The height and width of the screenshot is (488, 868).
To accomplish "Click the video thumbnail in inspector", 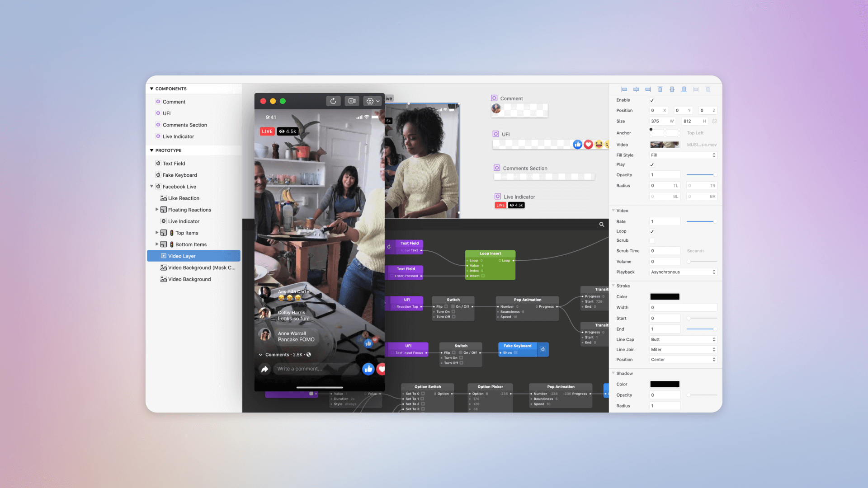I will point(665,145).
